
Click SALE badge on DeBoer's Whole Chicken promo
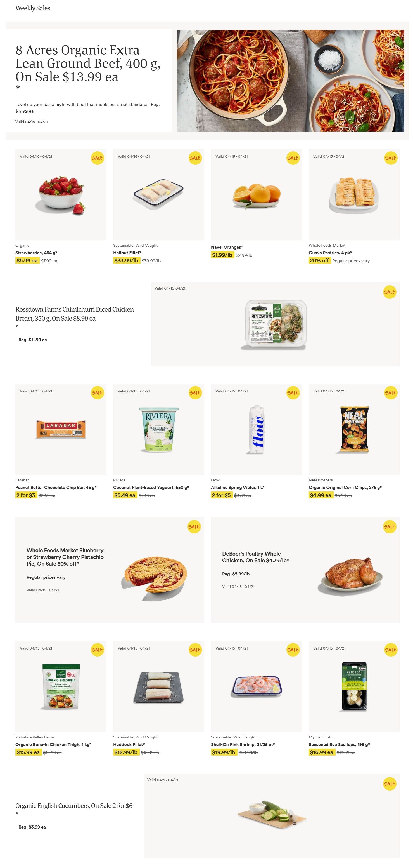coord(390,527)
